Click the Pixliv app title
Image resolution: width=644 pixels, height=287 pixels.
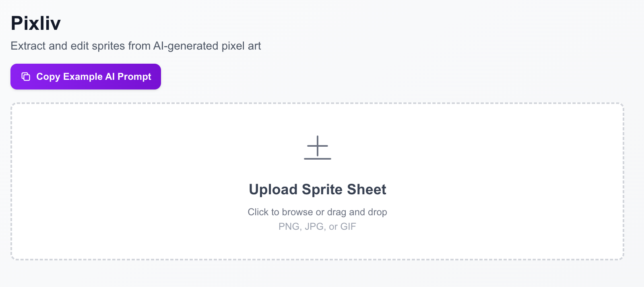point(36,23)
